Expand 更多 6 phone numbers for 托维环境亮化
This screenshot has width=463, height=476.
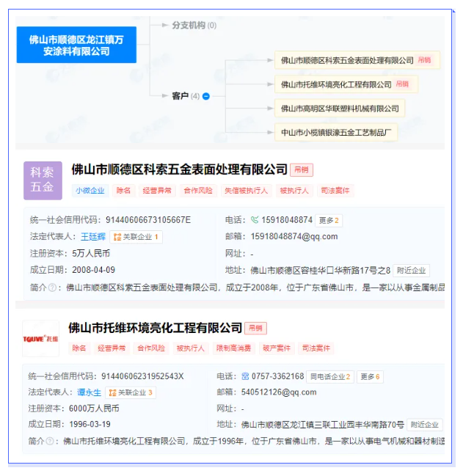[x=370, y=376]
